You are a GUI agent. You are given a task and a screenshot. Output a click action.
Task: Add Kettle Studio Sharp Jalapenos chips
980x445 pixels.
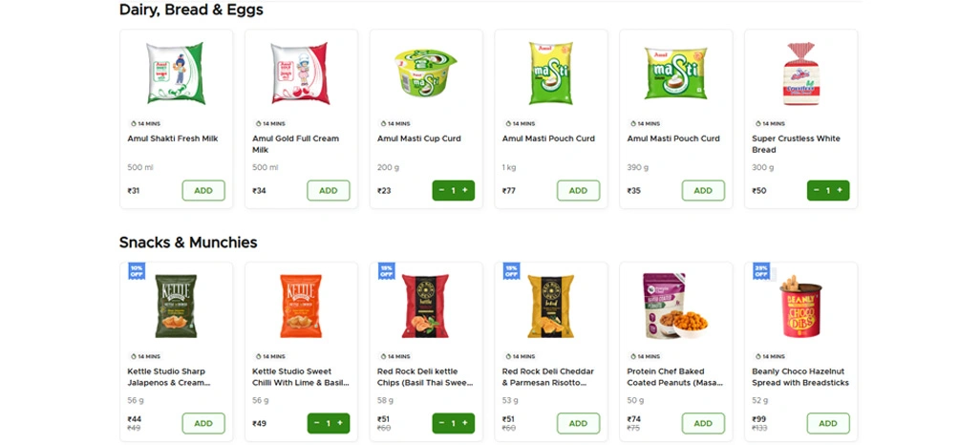[x=203, y=423]
